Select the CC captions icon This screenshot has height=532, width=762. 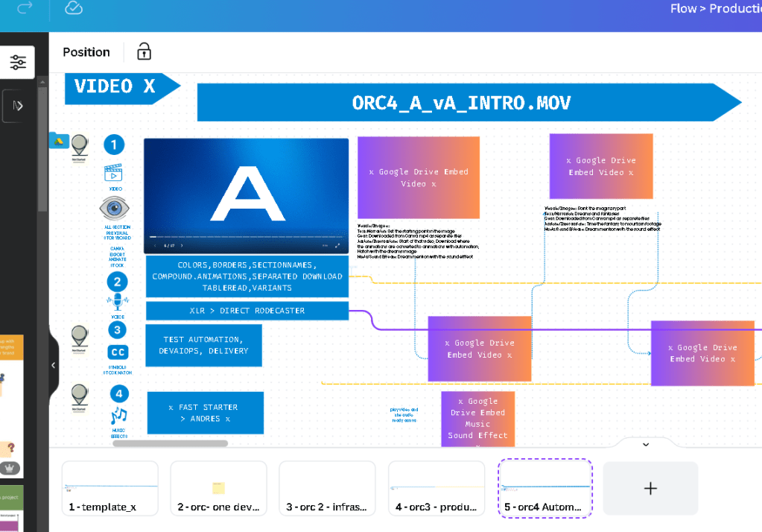pos(118,352)
